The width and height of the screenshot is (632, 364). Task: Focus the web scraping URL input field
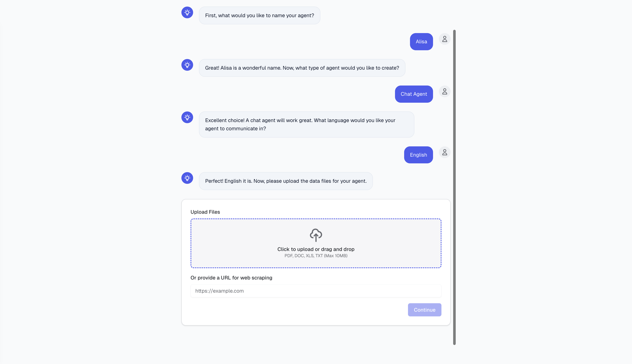(316, 291)
